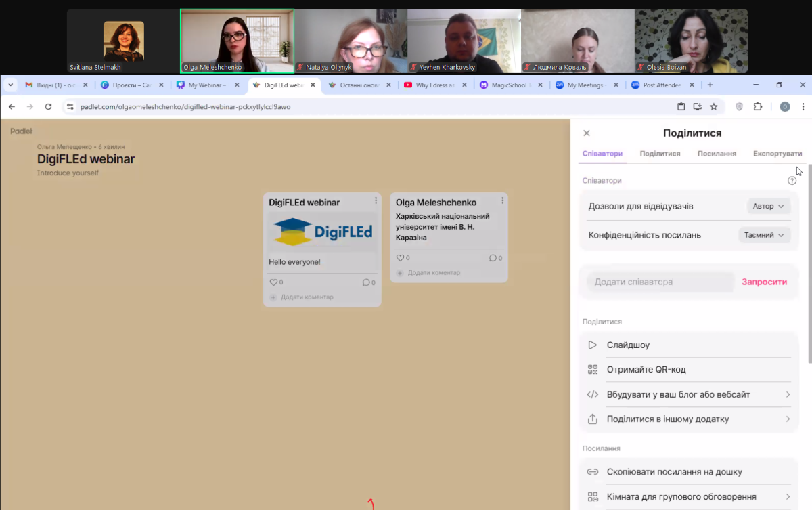Image resolution: width=812 pixels, height=510 pixels.
Task: Expand Вбудувати у ваш блог або вебсайт
Action: click(x=688, y=394)
